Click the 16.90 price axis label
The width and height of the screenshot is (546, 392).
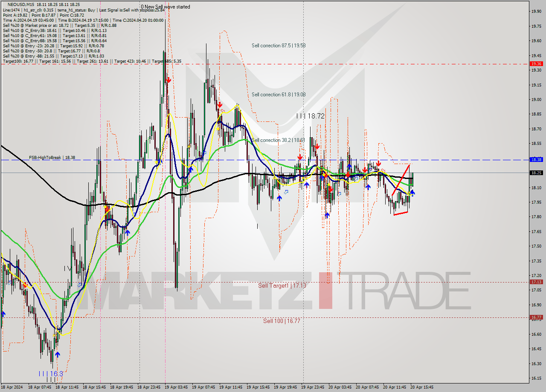536,305
